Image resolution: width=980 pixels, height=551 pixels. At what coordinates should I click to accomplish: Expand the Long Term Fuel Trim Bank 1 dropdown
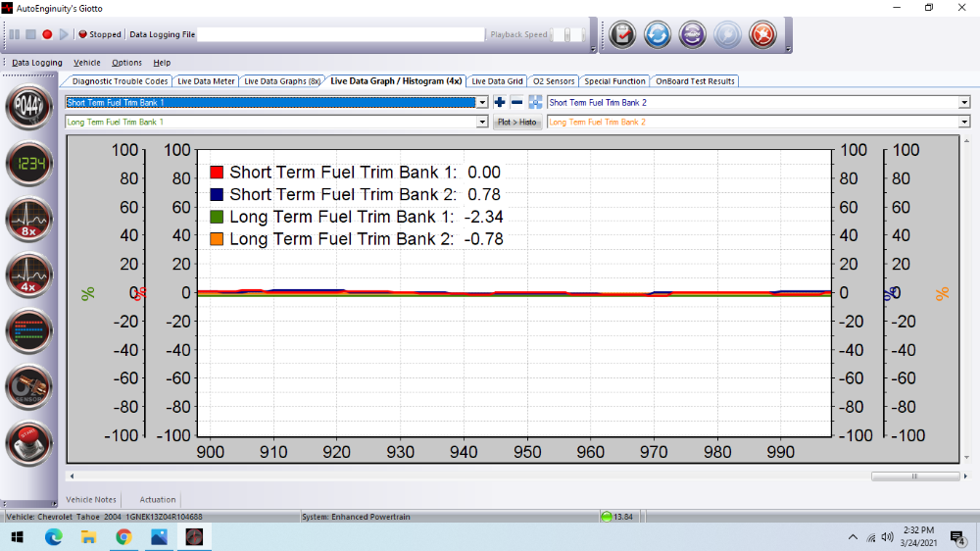pyautogui.click(x=481, y=123)
